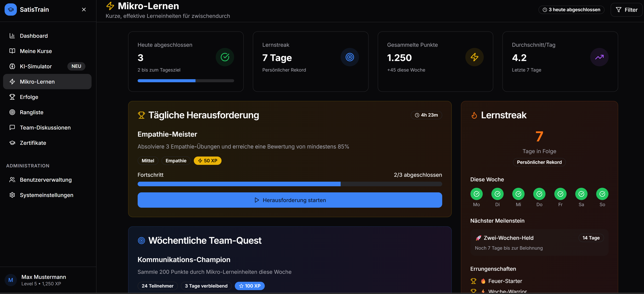Click the Sa checkmark circle
Image resolution: width=644 pixels, height=294 pixels.
[581, 194]
